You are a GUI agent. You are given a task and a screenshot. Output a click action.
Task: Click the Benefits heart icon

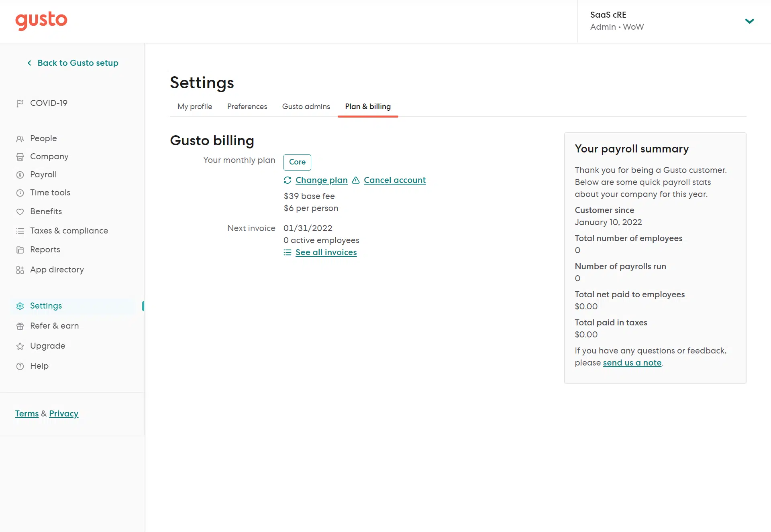click(20, 212)
